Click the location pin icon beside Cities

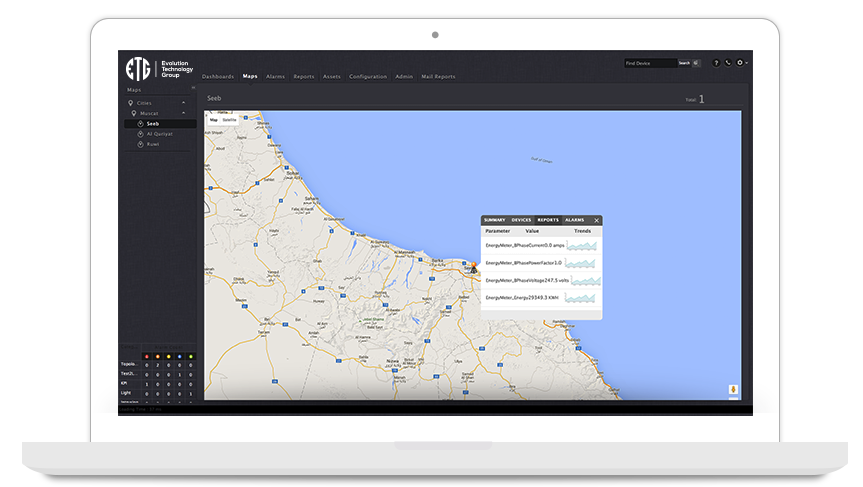(130, 103)
